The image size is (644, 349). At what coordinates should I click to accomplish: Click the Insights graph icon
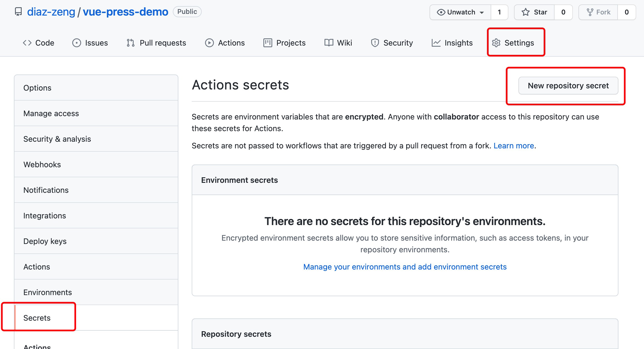(x=436, y=43)
